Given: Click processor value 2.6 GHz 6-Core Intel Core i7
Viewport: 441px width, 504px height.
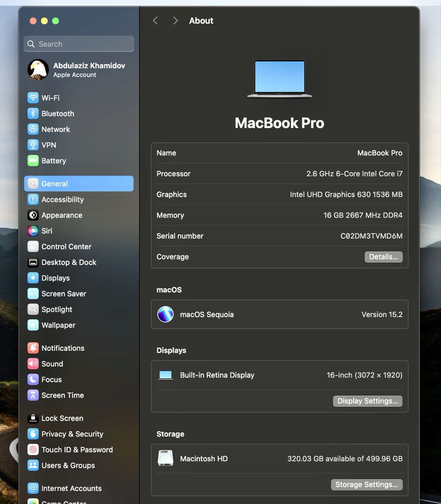Looking at the screenshot, I should 354,173.
